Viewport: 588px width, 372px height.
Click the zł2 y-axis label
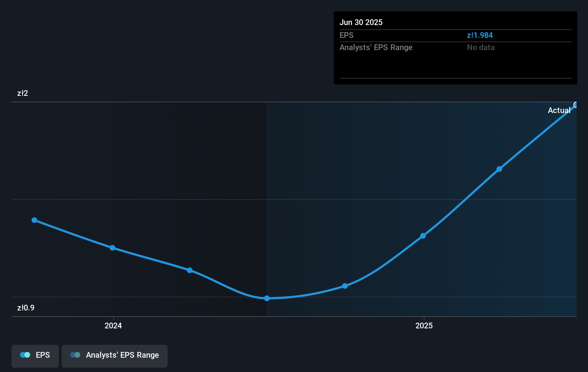click(23, 93)
